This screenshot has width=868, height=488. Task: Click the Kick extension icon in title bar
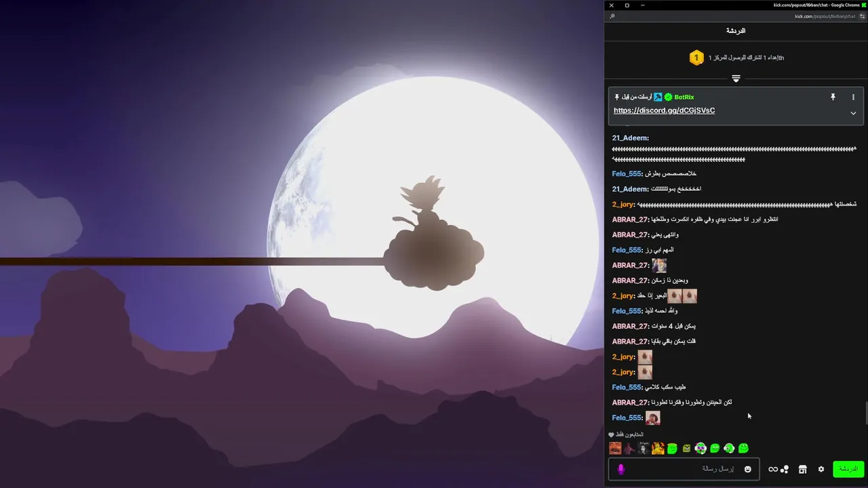click(864, 5)
